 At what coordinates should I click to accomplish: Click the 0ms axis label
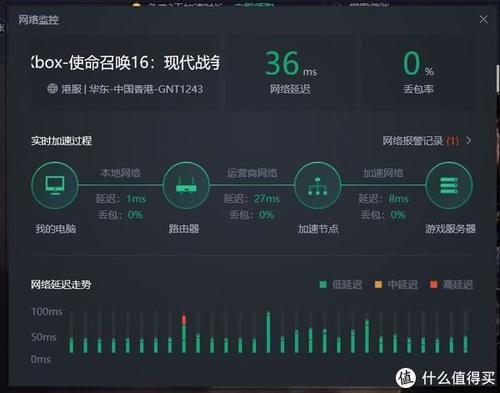[41, 359]
